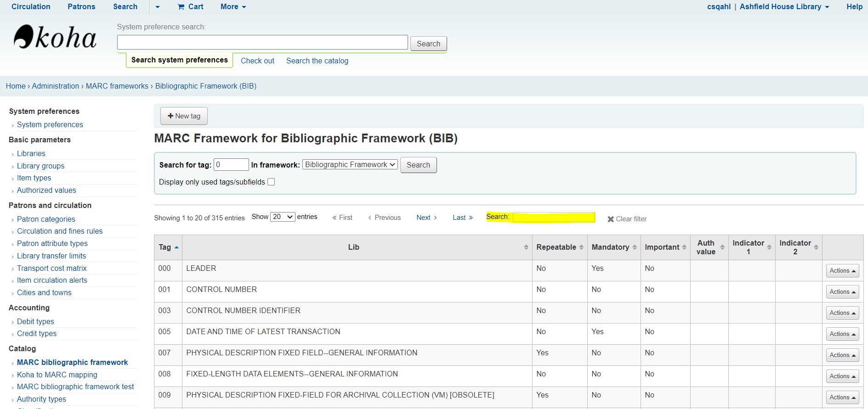Viewport: 868px width, 409px height.
Task: Click the Koha logo
Action: coord(55,37)
